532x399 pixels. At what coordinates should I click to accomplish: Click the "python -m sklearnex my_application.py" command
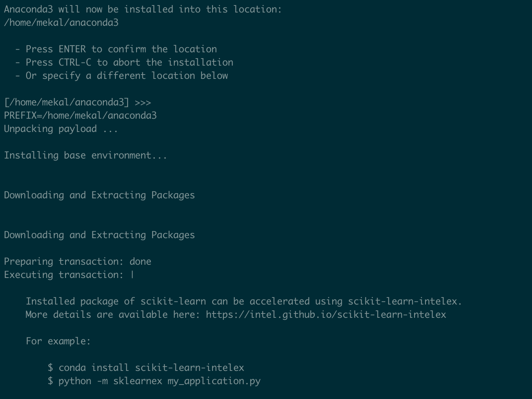coord(159,381)
